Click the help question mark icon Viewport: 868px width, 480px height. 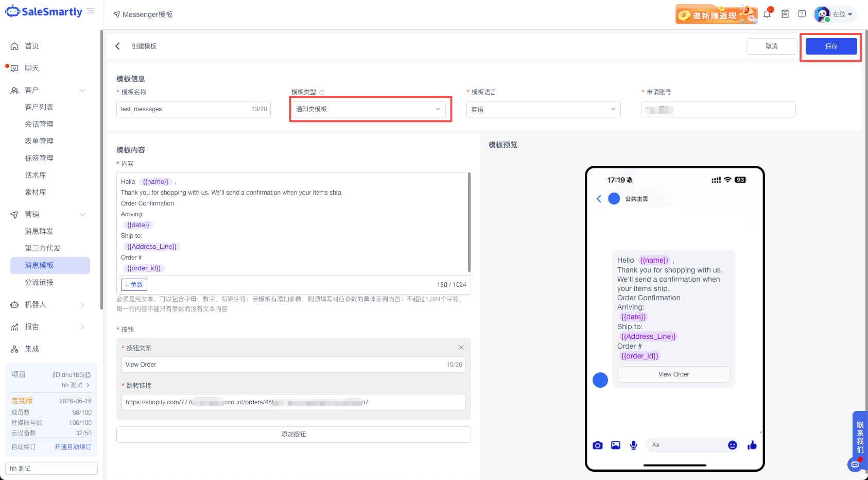pos(802,14)
